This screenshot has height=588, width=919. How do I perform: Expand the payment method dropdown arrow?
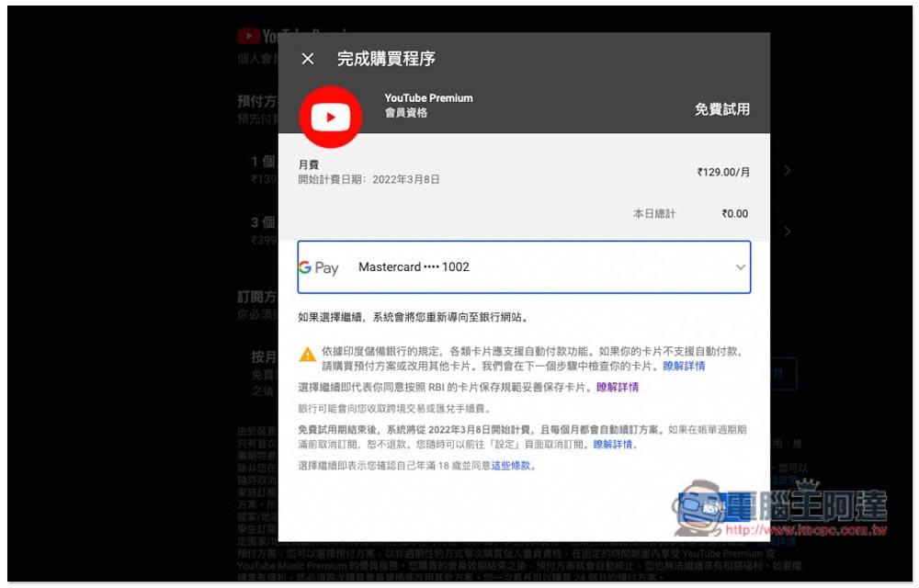[x=740, y=267]
